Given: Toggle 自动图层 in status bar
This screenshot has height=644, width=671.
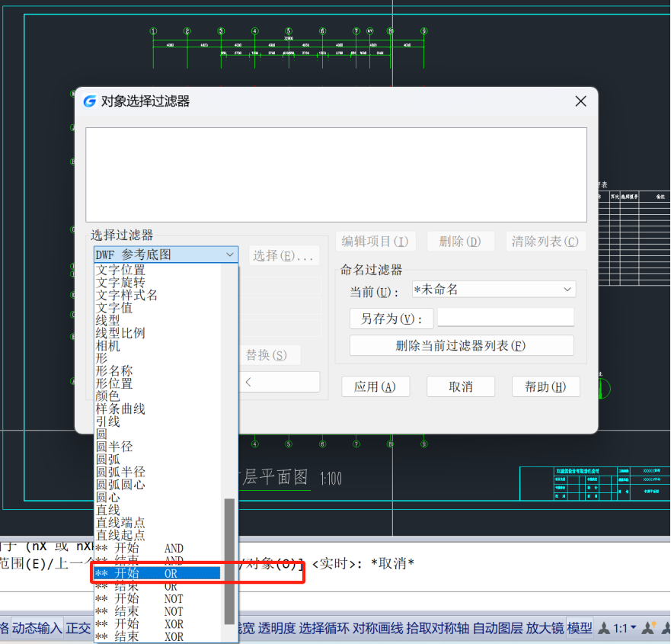Looking at the screenshot, I should click(497, 629).
